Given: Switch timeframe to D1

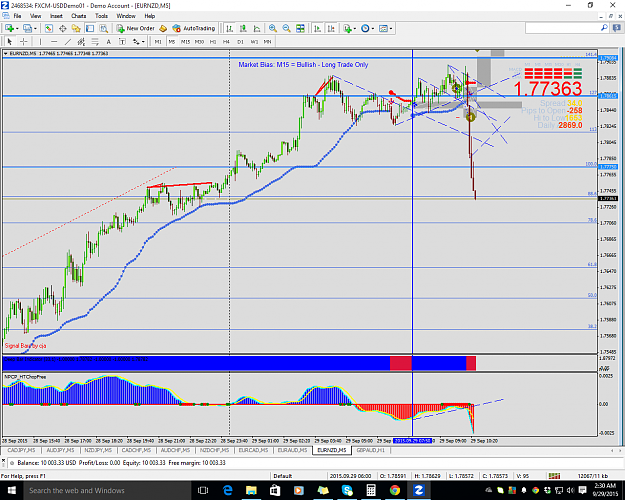Looking at the screenshot, I should coord(240,41).
